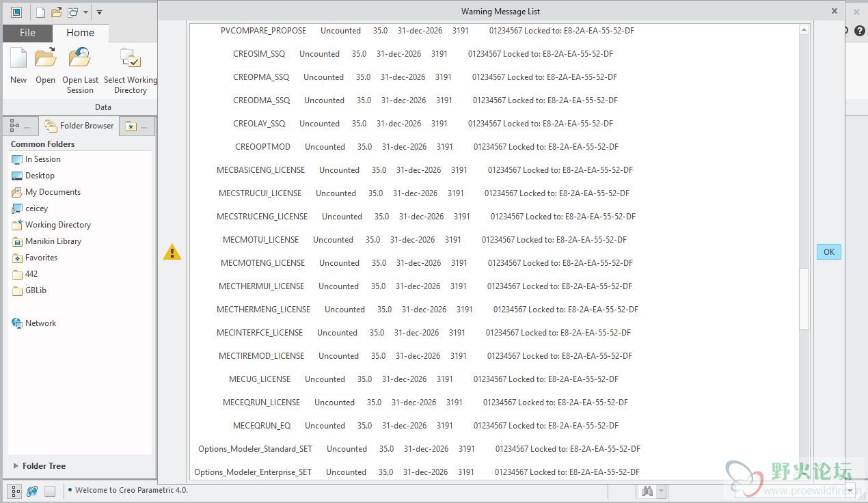Close the Warning Message List dialog
Screen dimensions: 868x503
pyautogui.click(x=834, y=11)
